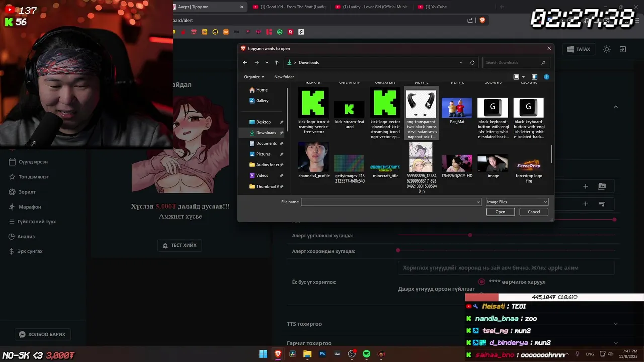Select the Pat_Mat image file

457,111
